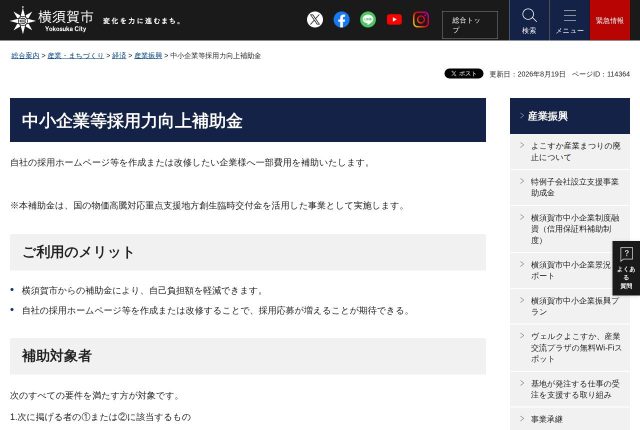Open ヴェルクよこすか 無料Wi-Fiスポット sidebar item

pos(570,348)
